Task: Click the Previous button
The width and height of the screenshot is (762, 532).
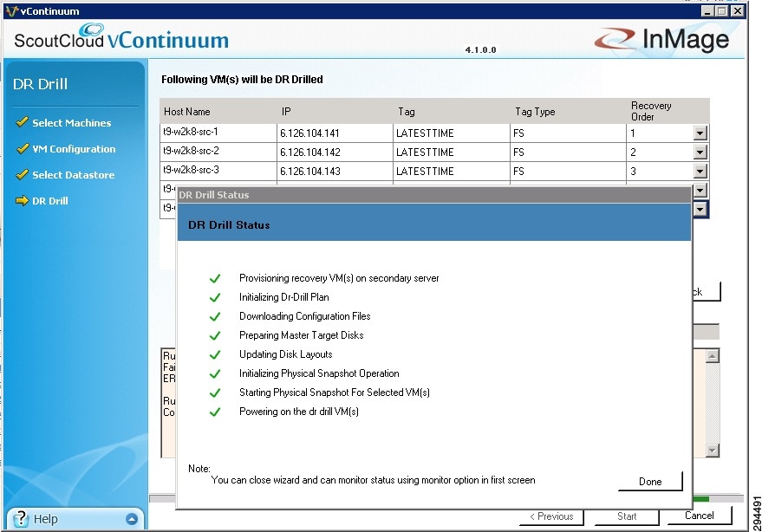Action: coord(551,516)
